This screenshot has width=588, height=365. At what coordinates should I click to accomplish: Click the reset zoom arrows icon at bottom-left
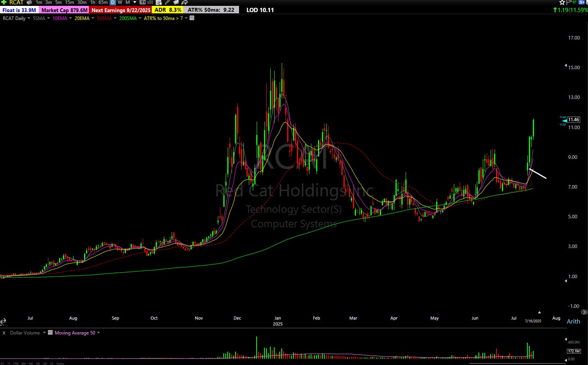click(x=3, y=322)
